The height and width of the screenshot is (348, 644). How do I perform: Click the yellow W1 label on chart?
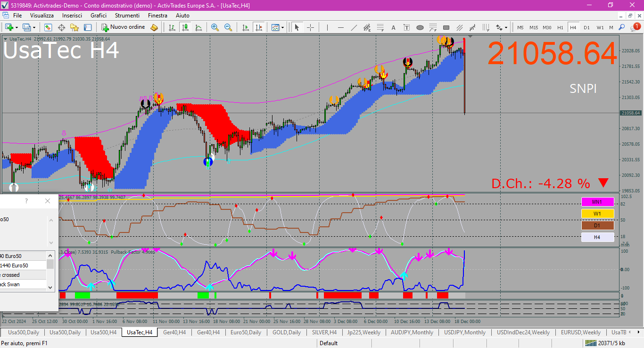click(597, 214)
